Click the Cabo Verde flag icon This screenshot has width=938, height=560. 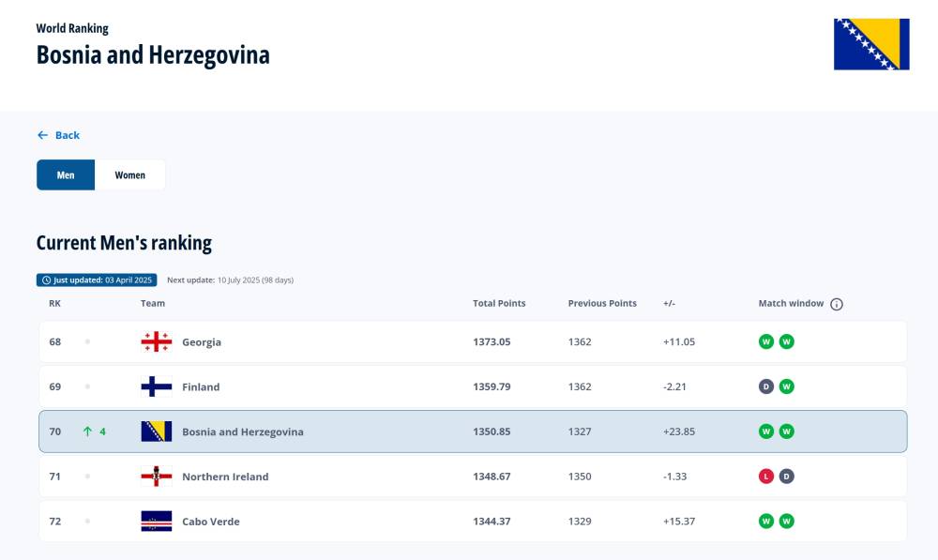156,522
